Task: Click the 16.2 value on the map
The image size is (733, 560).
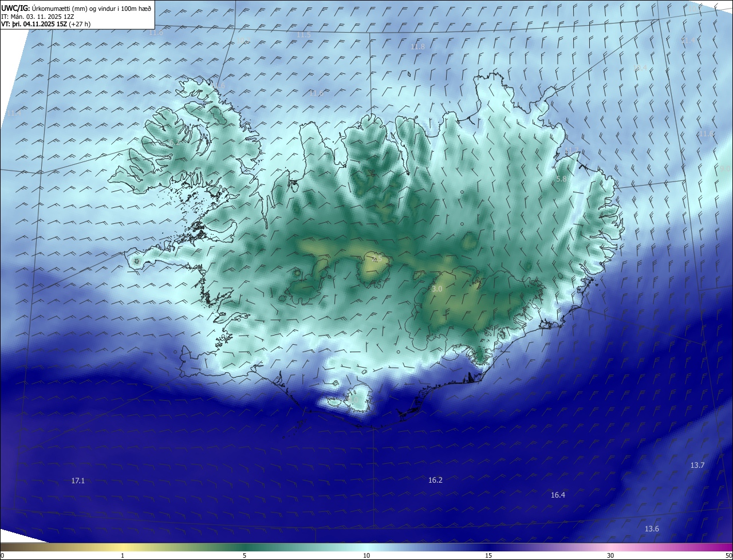Action: (435, 480)
